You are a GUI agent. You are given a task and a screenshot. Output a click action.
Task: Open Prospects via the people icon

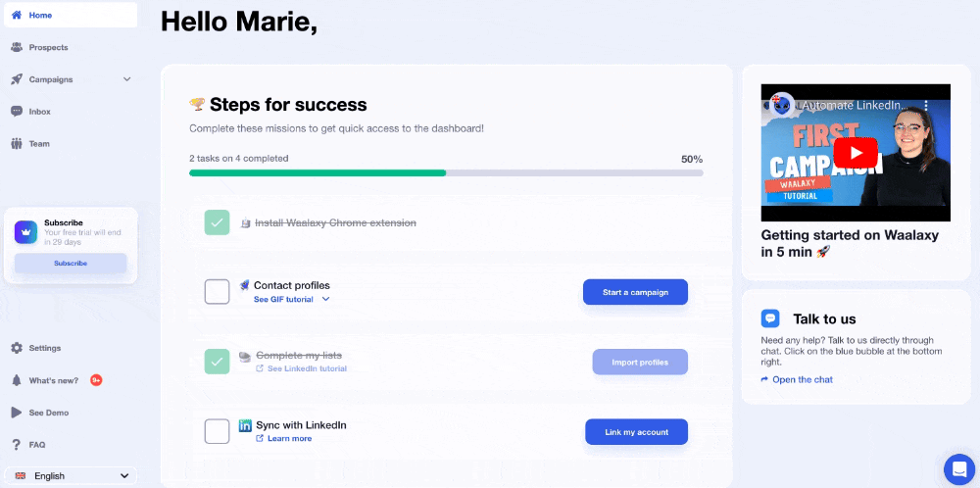17,47
